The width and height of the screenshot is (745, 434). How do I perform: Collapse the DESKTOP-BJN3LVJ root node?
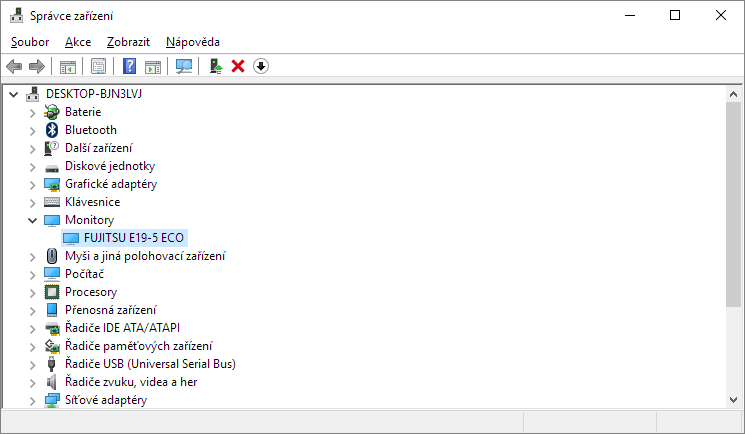click(14, 94)
